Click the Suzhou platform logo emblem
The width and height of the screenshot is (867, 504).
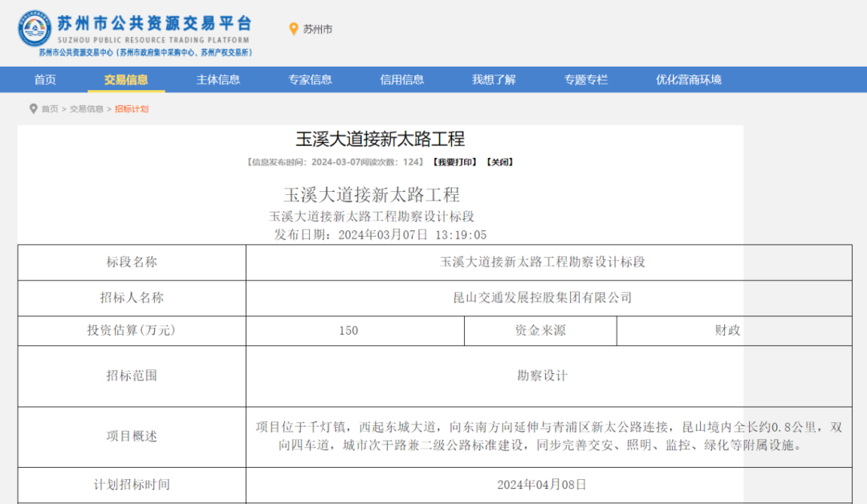click(x=35, y=28)
